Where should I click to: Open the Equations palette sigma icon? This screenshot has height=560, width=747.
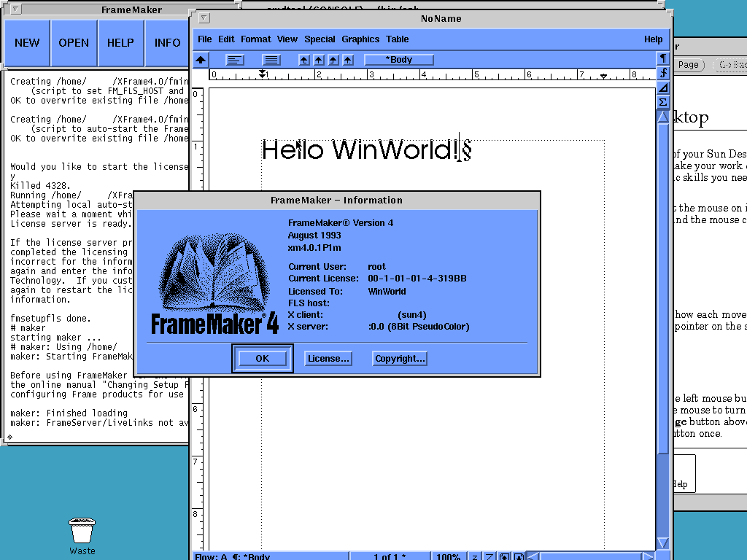pyautogui.click(x=663, y=102)
